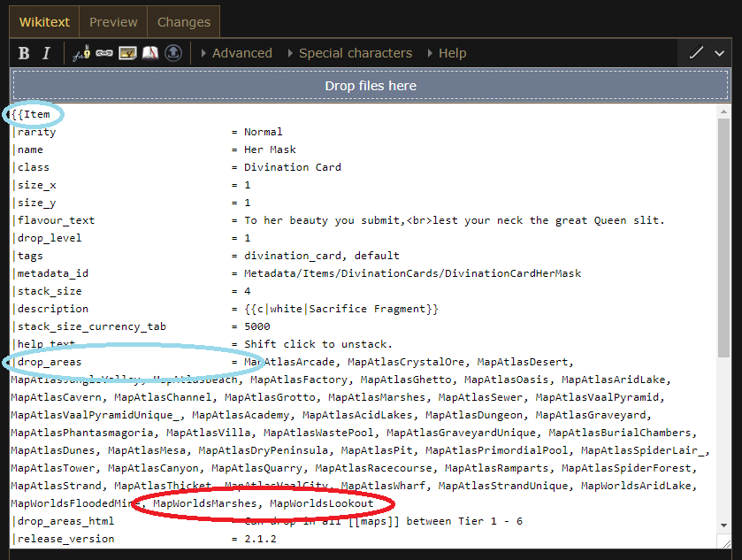Toggle bold formatting

click(x=24, y=53)
